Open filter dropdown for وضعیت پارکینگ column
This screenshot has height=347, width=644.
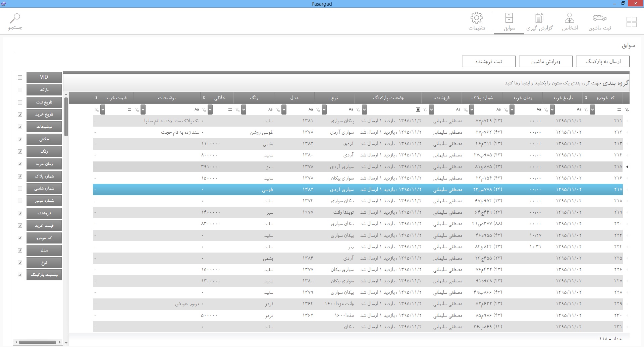pyautogui.click(x=365, y=110)
